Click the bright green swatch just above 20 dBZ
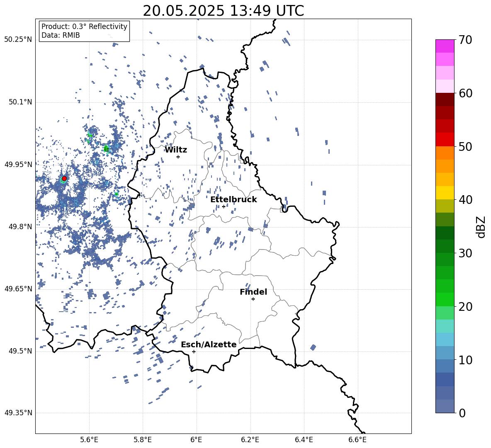The width and height of the screenshot is (491, 448). point(445,299)
